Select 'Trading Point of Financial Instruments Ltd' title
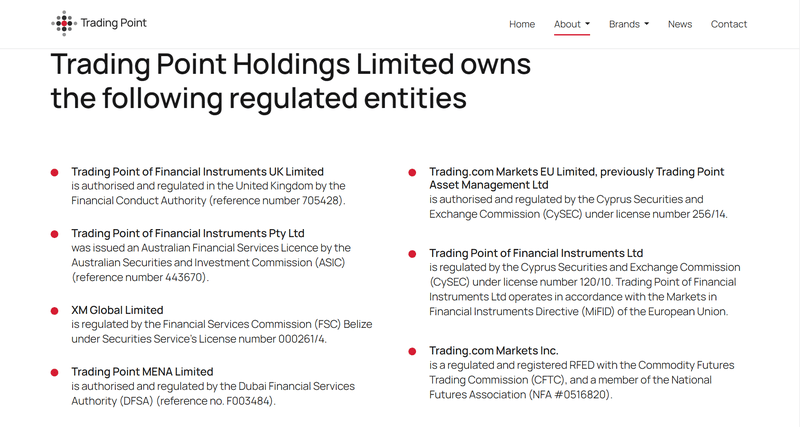The height and width of the screenshot is (427, 800). pos(536,253)
